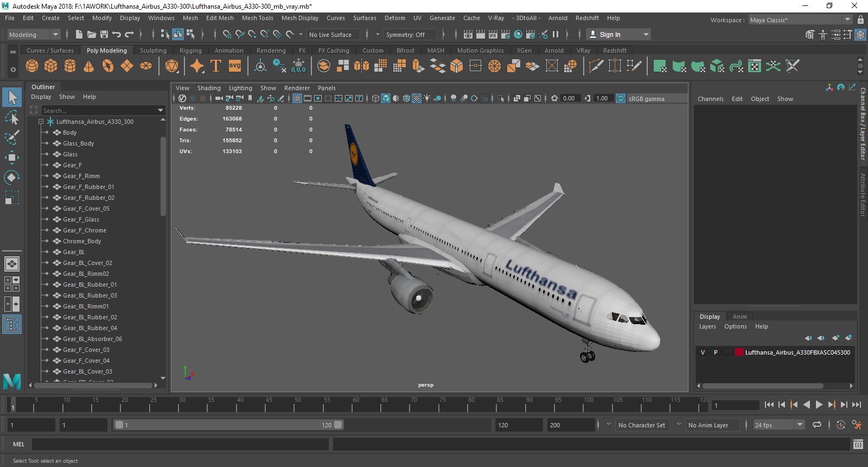Image resolution: width=868 pixels, height=467 pixels.
Task: Click the Multi-Cut tool shelf icon
Action: (596, 66)
